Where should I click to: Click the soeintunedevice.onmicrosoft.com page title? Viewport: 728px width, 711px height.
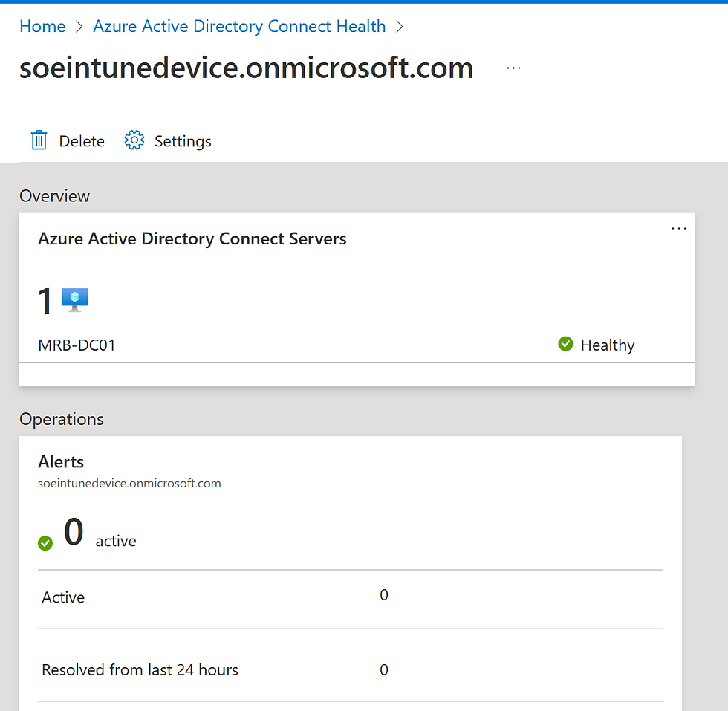(x=246, y=68)
